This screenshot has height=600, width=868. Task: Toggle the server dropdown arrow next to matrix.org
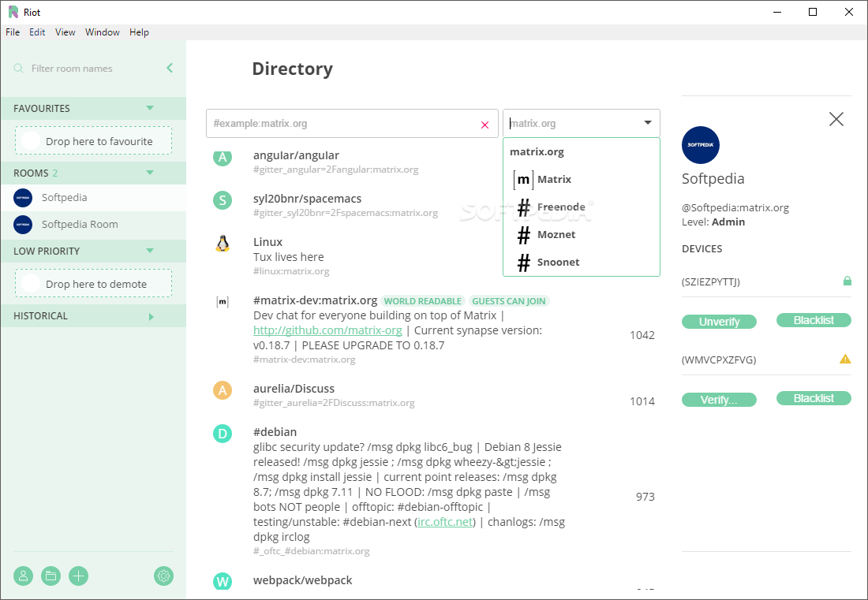648,123
